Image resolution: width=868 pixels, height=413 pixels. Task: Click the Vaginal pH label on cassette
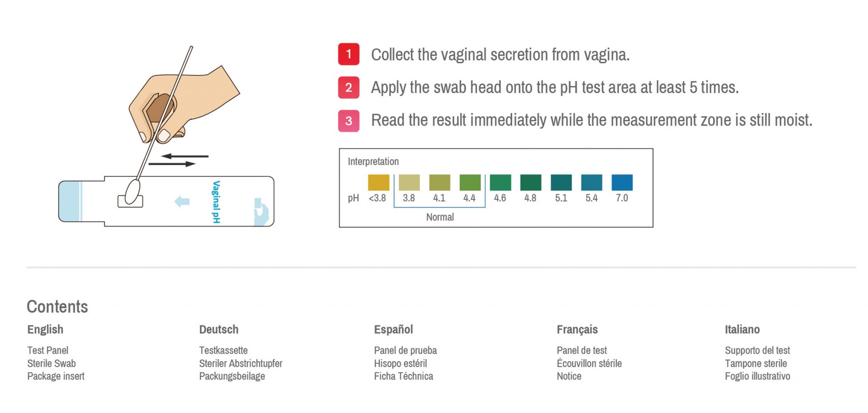216,202
